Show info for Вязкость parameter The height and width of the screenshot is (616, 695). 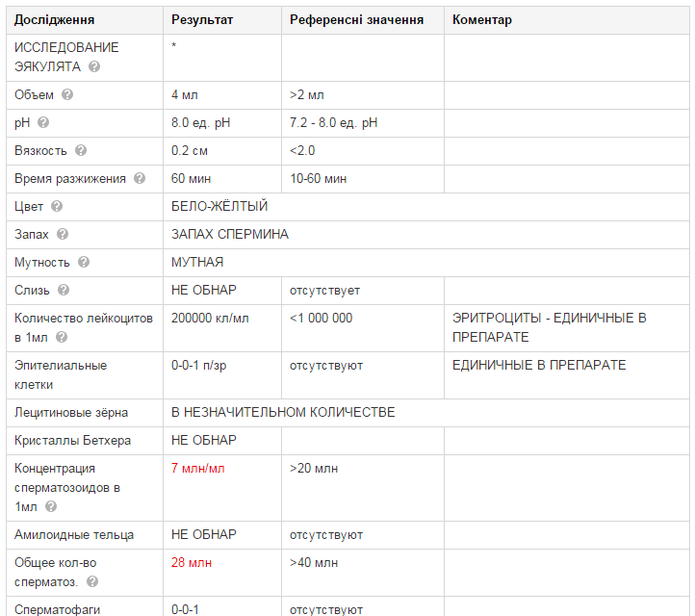tap(81, 151)
